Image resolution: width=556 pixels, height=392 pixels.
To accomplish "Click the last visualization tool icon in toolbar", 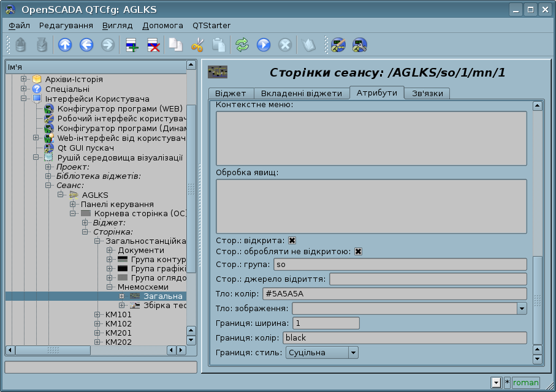I will (x=360, y=45).
